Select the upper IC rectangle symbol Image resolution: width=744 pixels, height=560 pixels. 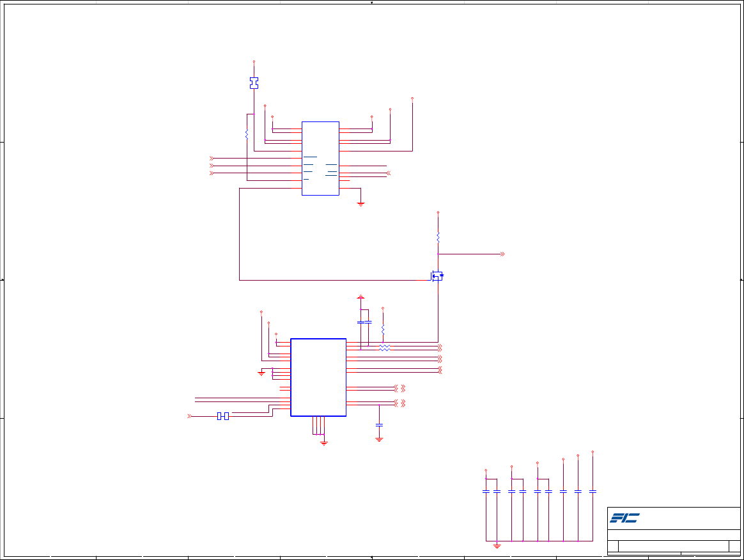pyautogui.click(x=320, y=159)
